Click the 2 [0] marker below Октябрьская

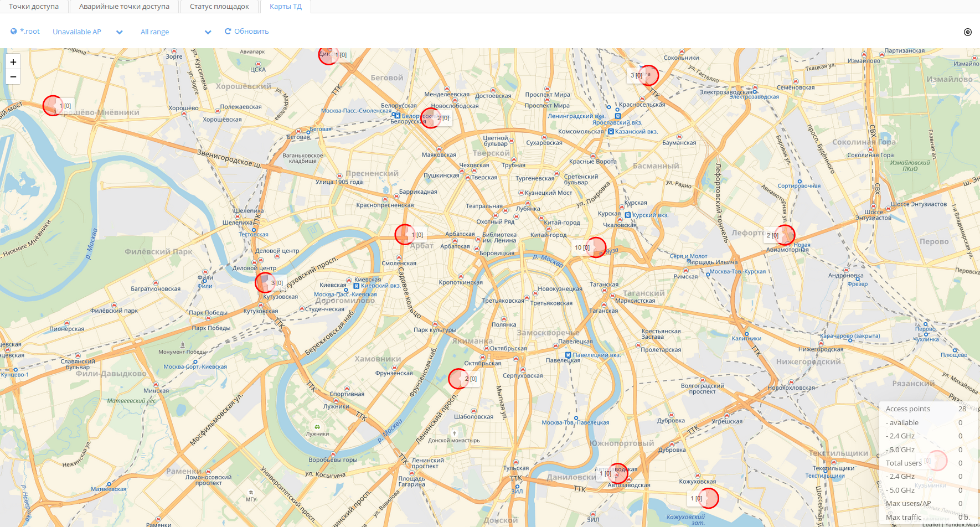click(x=458, y=379)
